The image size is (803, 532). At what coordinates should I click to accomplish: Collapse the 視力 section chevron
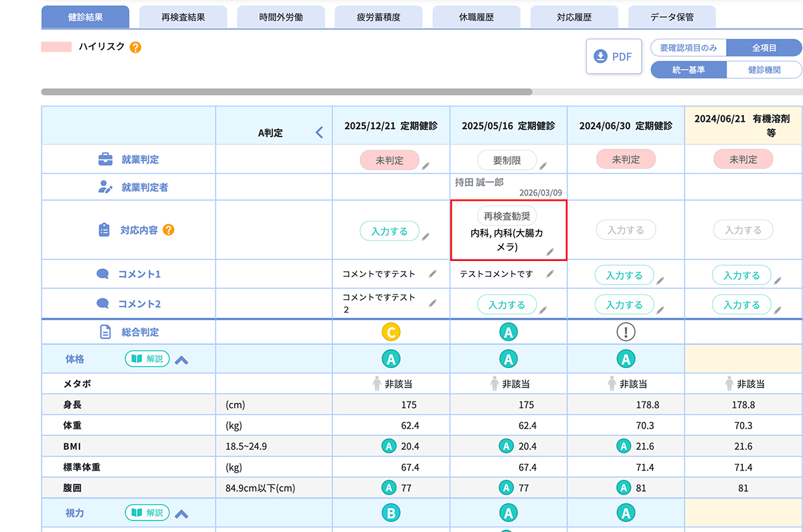tap(181, 514)
